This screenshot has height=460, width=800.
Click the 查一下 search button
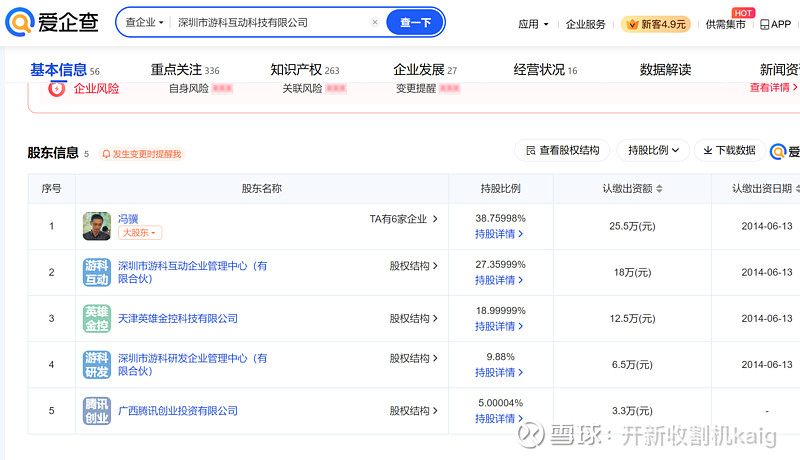415,22
